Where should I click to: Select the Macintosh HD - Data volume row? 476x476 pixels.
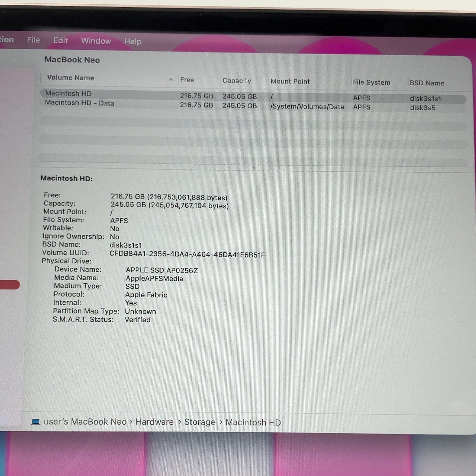253,105
